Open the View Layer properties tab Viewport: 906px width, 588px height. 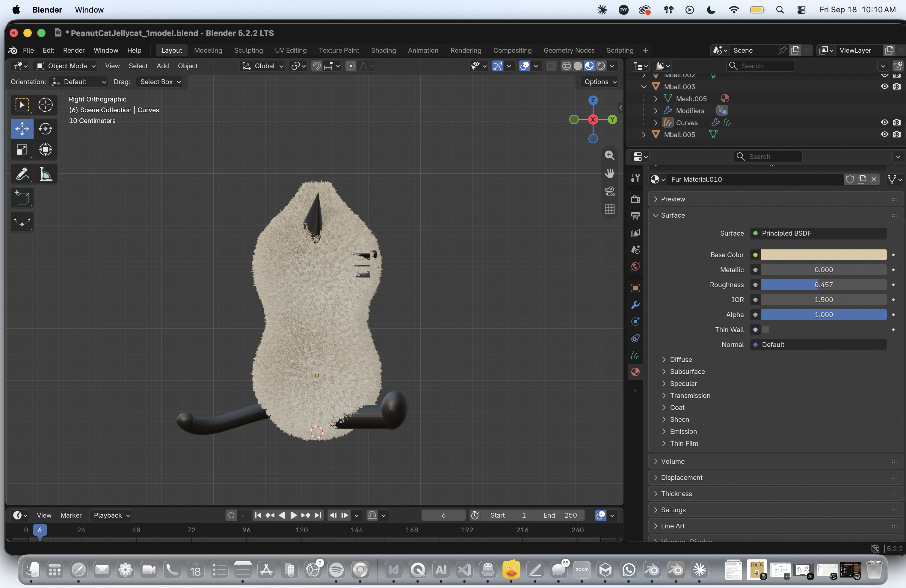[x=635, y=233]
